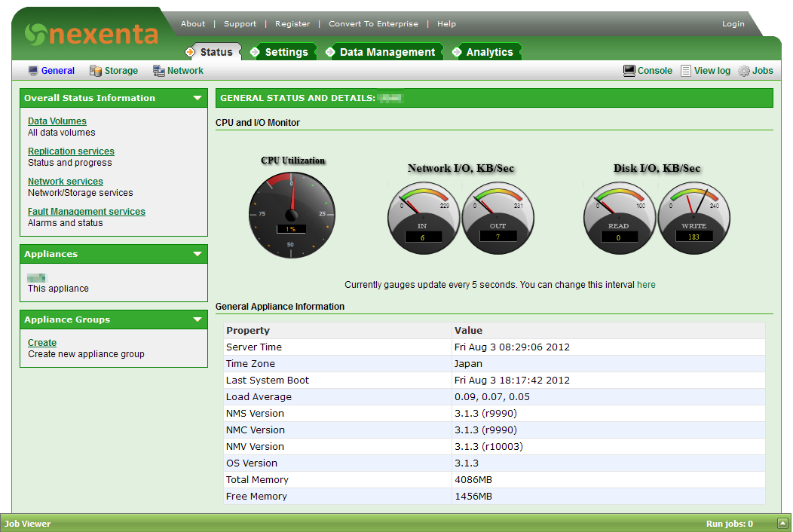The height and width of the screenshot is (532, 793).
Task: Collapse the Appliances panel
Action: point(197,254)
